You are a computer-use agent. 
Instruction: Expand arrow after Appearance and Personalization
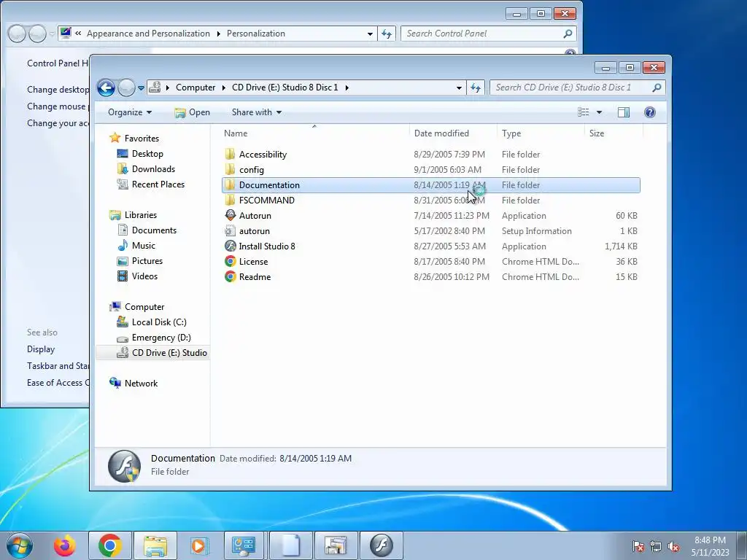(218, 34)
